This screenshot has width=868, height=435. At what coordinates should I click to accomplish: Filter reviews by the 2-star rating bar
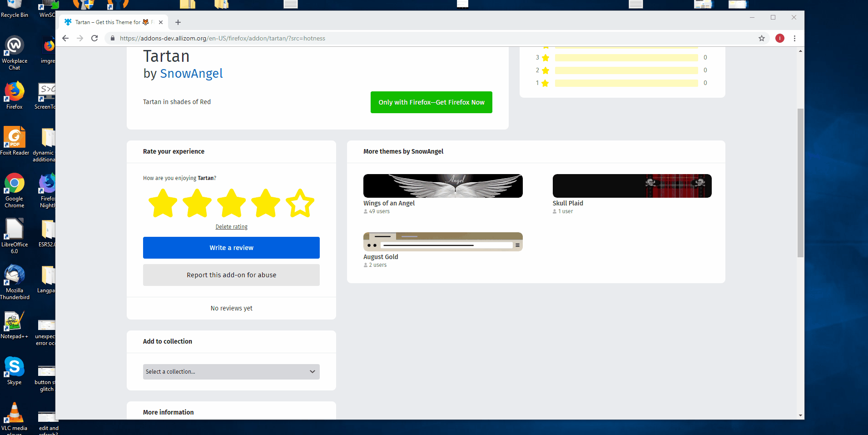626,70
